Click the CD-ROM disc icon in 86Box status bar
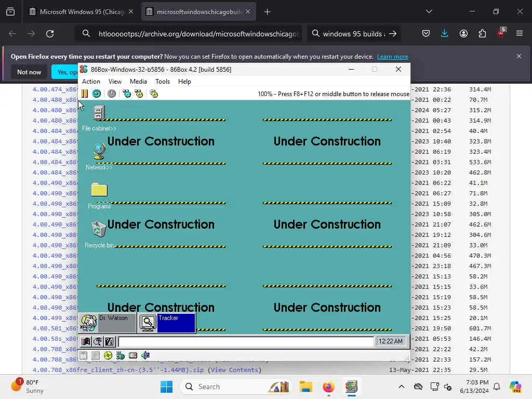 pos(108,355)
